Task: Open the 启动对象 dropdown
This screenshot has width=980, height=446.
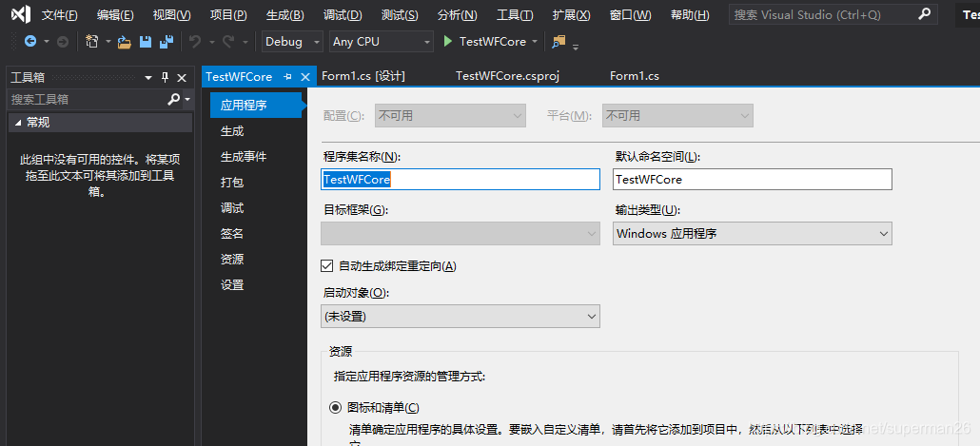Action: point(460,317)
